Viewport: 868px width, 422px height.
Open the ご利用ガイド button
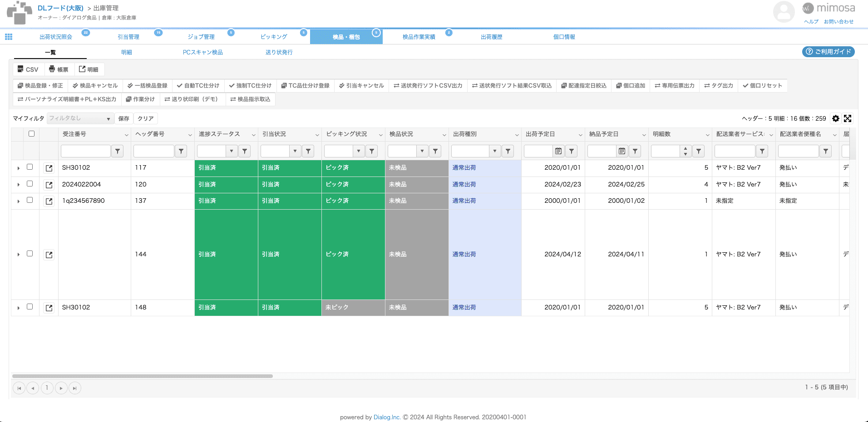coord(829,52)
